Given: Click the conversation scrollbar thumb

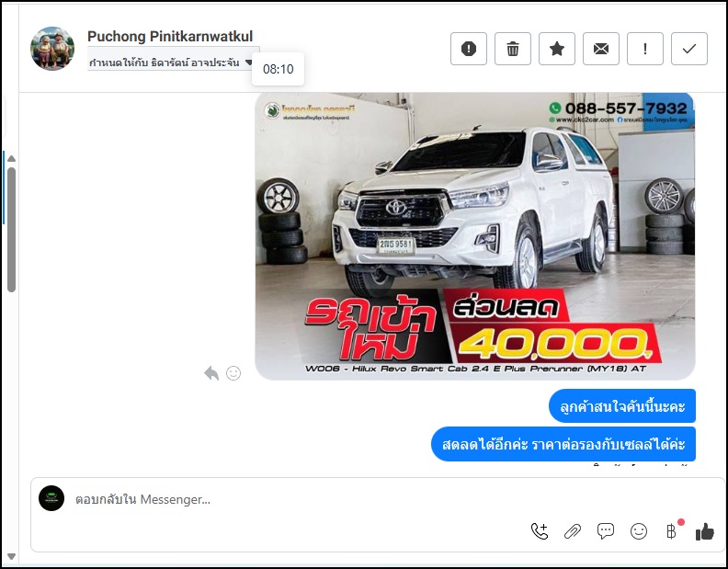Looking at the screenshot, I should (x=12, y=230).
